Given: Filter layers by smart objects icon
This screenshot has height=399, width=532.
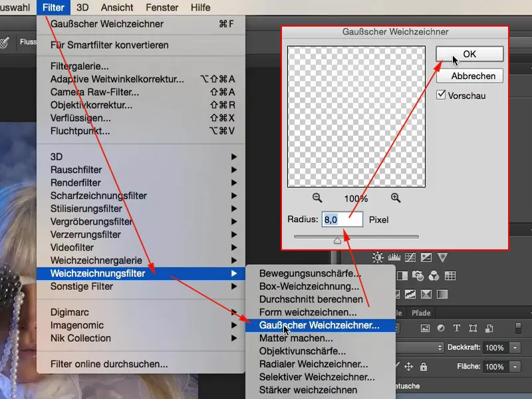Looking at the screenshot, I should [489, 328].
